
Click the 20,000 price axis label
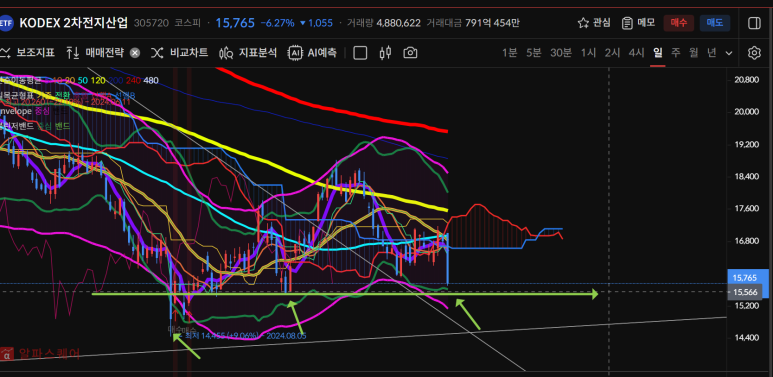click(745, 112)
